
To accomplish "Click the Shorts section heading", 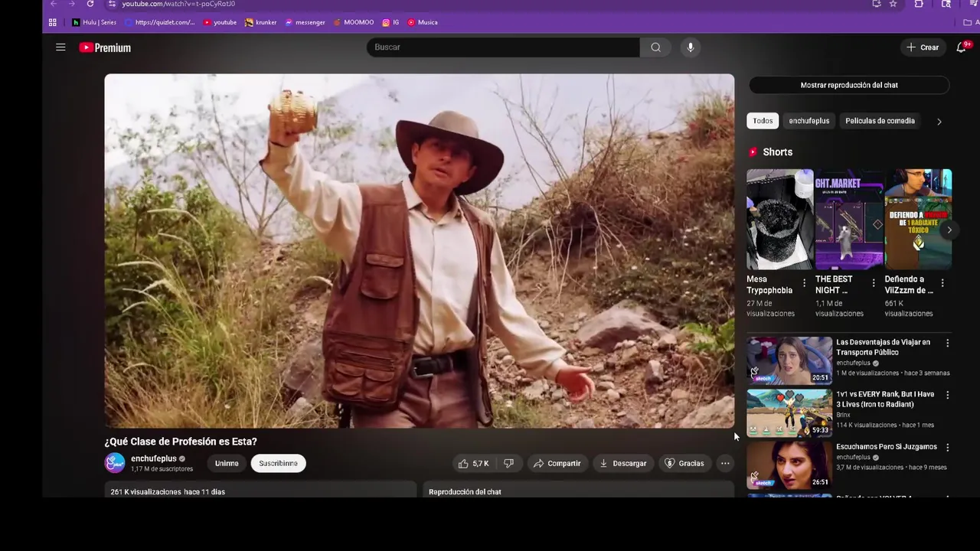I will tap(777, 152).
